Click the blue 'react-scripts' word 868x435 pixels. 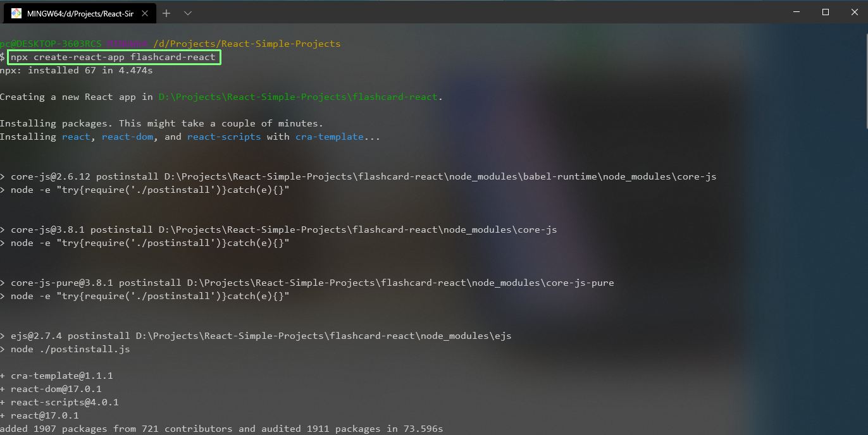(x=224, y=137)
